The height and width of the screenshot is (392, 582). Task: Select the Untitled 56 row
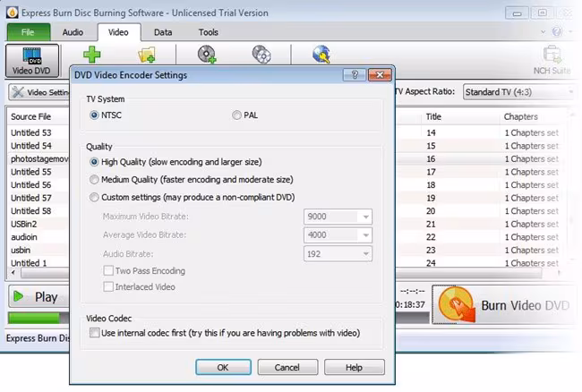click(31, 185)
